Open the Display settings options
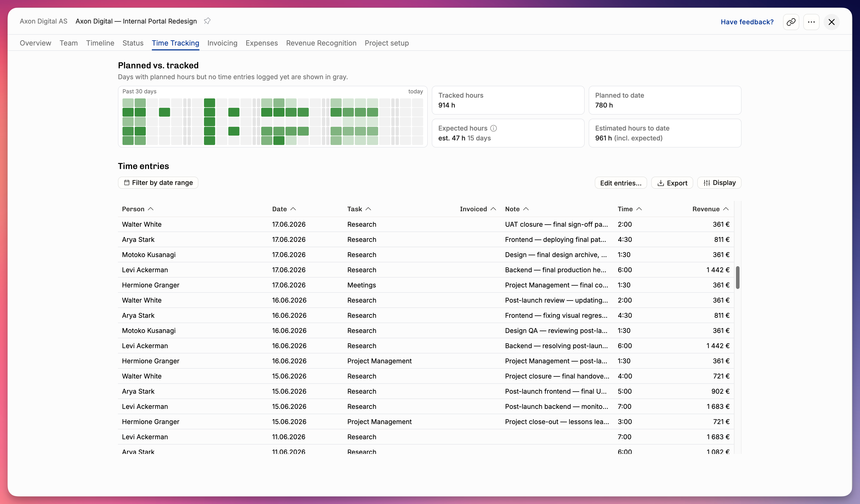 [x=719, y=183]
